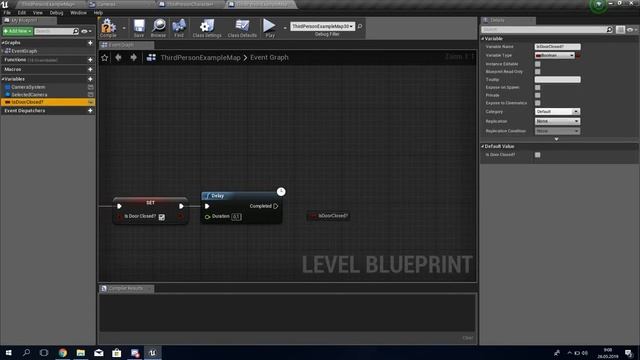Open Windows search from the taskbar
The height and width of the screenshot is (360, 640).
(x=27, y=353)
